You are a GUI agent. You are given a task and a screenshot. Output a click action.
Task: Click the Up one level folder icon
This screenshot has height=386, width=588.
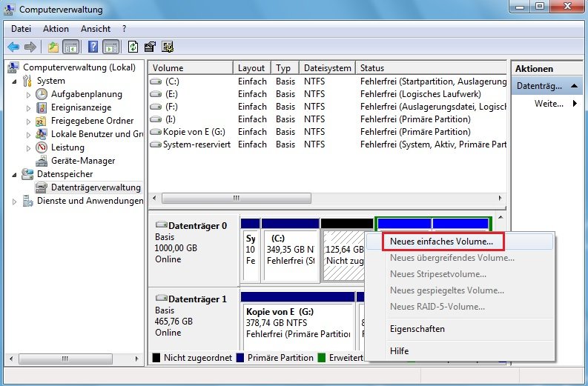coord(53,47)
